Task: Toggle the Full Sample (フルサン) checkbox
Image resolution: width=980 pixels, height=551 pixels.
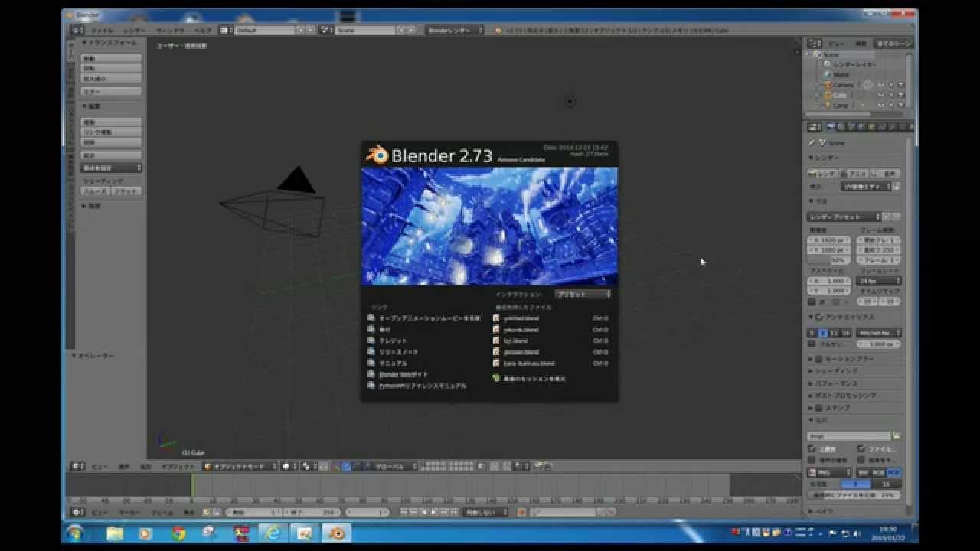Action: (812, 345)
